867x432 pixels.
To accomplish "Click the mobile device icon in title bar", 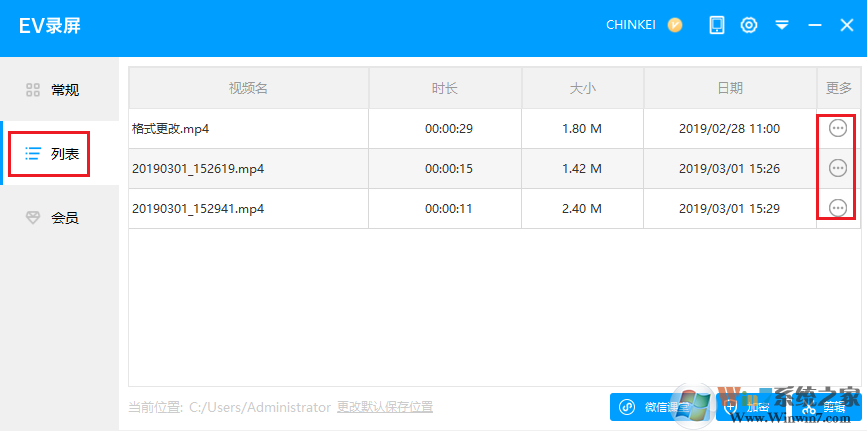I will (717, 25).
